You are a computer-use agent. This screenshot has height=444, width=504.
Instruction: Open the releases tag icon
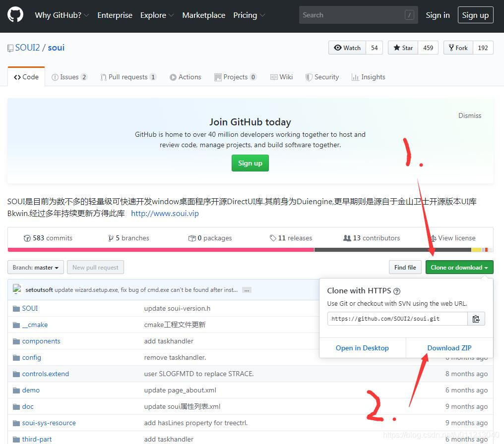272,238
